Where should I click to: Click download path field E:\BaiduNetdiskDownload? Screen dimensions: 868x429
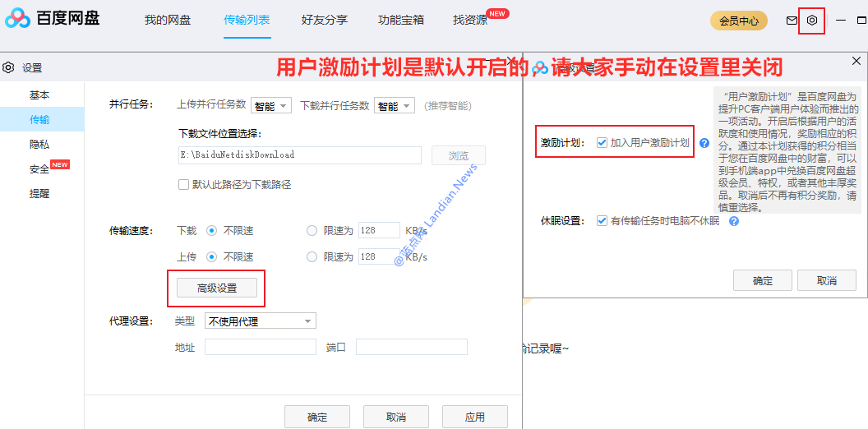(x=299, y=155)
